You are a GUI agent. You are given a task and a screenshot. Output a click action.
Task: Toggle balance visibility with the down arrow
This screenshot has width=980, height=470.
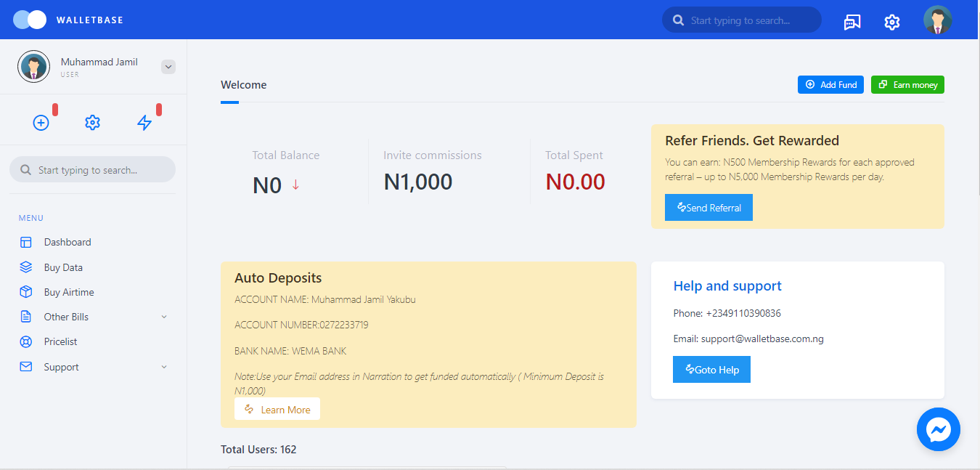tap(295, 186)
